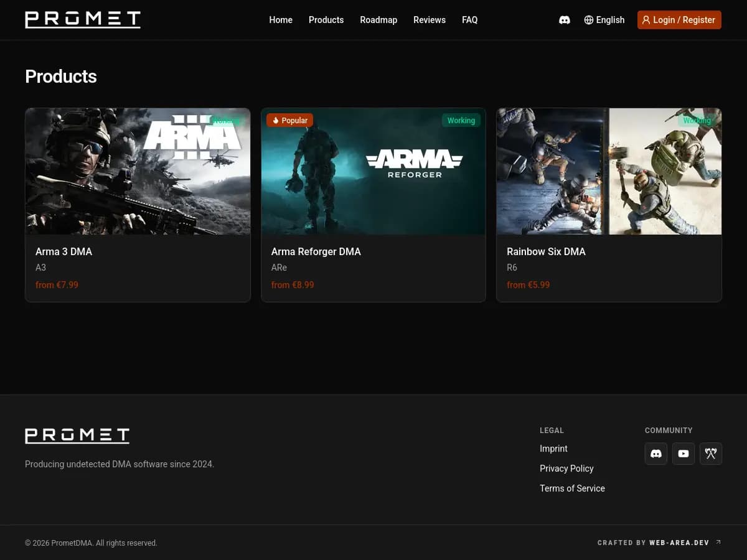Click the 'LEGAL' footer heading
This screenshot has width=747, height=560.
point(552,431)
